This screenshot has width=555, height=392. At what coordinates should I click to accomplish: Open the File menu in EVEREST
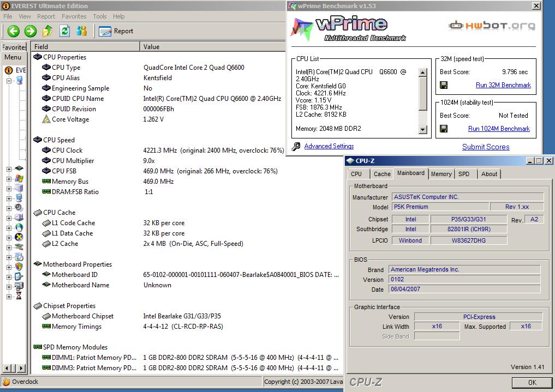point(8,16)
